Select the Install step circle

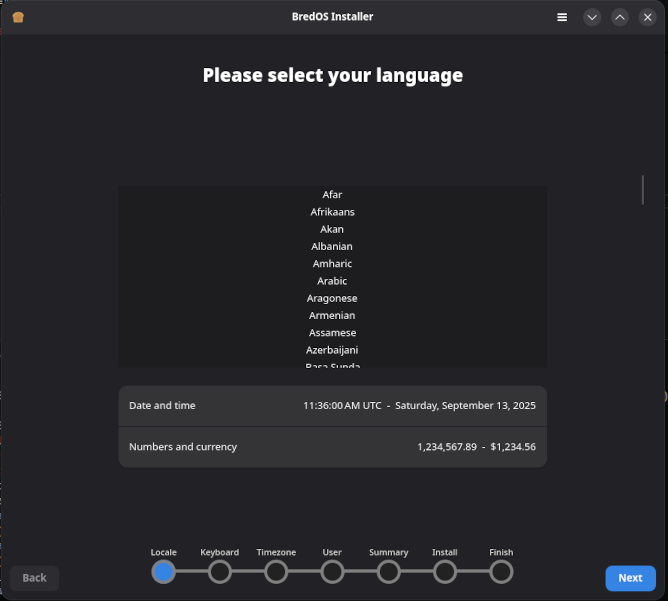(x=445, y=572)
